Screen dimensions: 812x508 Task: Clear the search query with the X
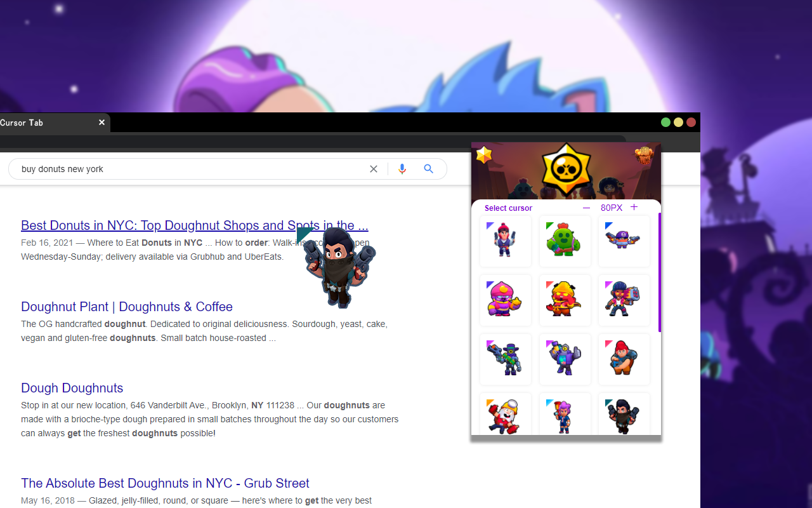pos(374,169)
